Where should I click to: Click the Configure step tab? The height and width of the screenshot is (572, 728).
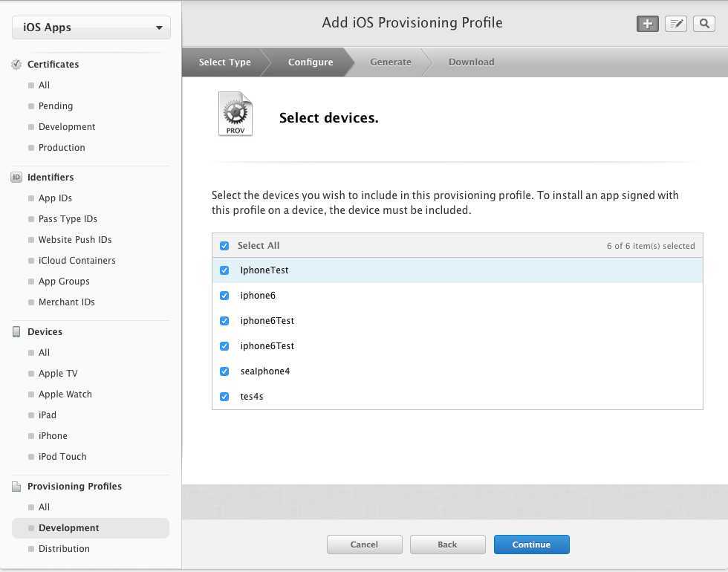[x=310, y=62]
